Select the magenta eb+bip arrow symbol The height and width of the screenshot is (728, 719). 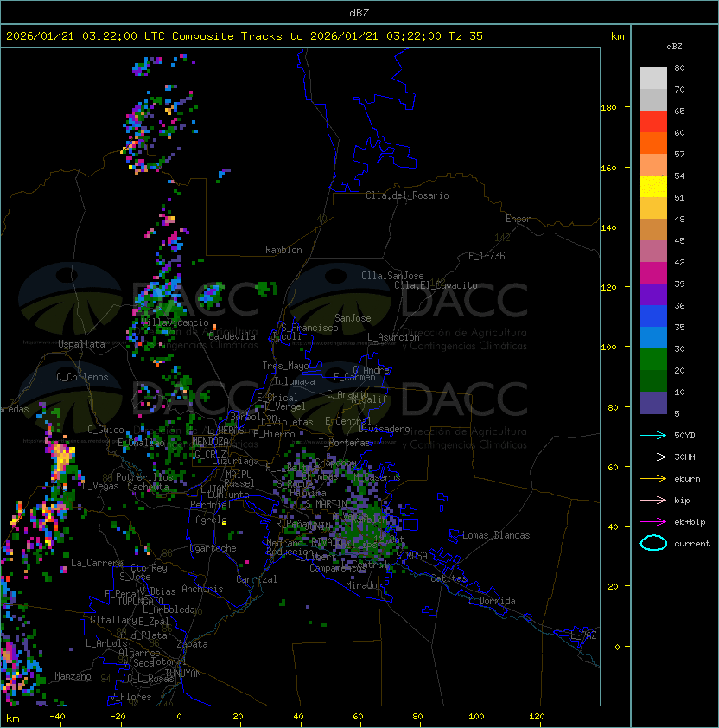click(653, 521)
